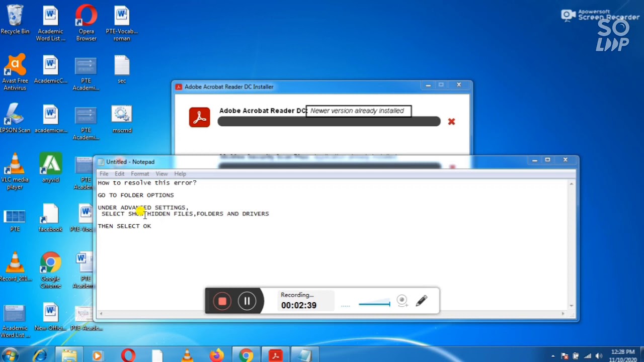The image size is (644, 362).
Task: Open Internet Explorer from taskbar
Action: [x=40, y=355]
